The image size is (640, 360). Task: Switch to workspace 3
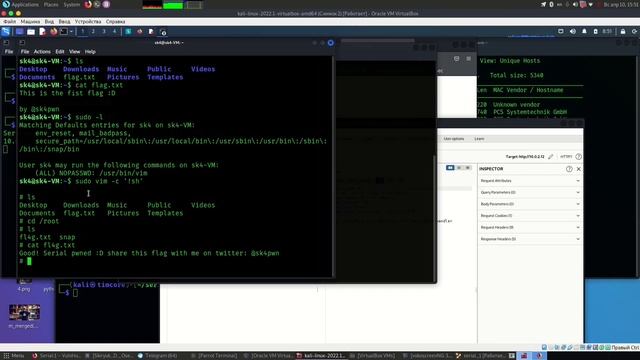[x=104, y=31]
